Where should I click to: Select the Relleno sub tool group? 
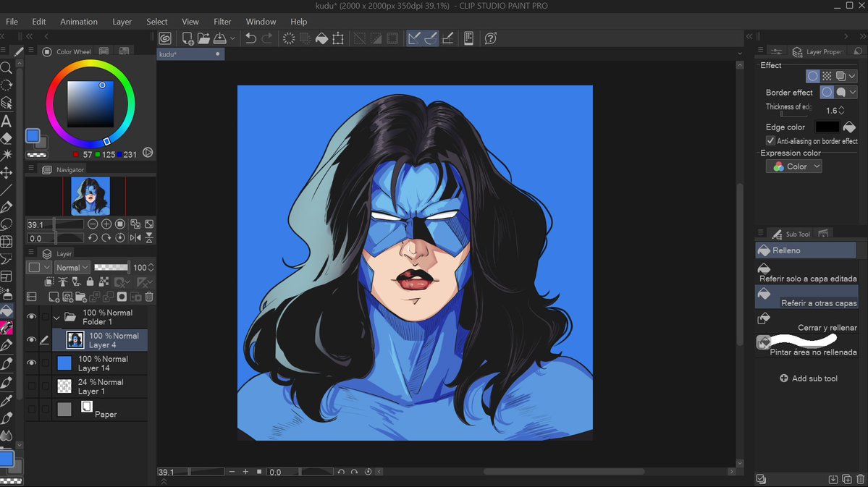pos(806,250)
